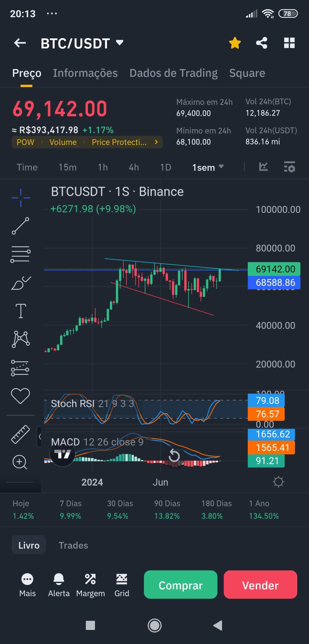The height and width of the screenshot is (644, 309).
Task: Select the horizontal lines Fibonacci tool
Action: (21, 254)
